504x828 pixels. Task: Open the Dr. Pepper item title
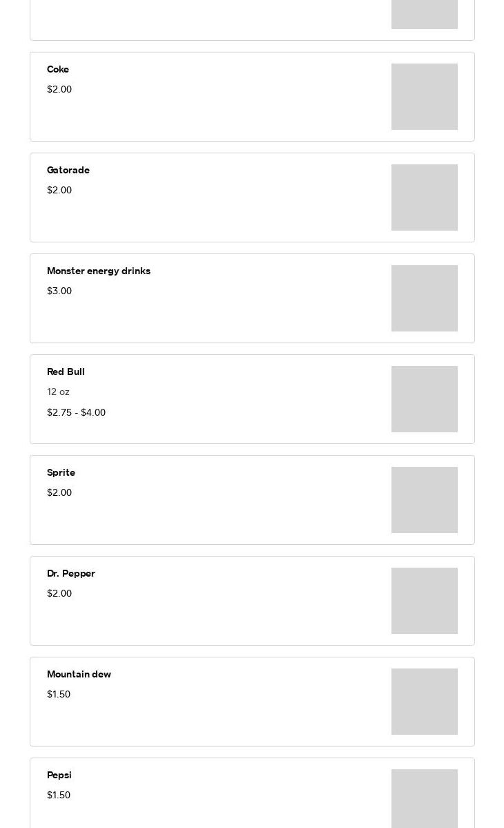click(71, 574)
